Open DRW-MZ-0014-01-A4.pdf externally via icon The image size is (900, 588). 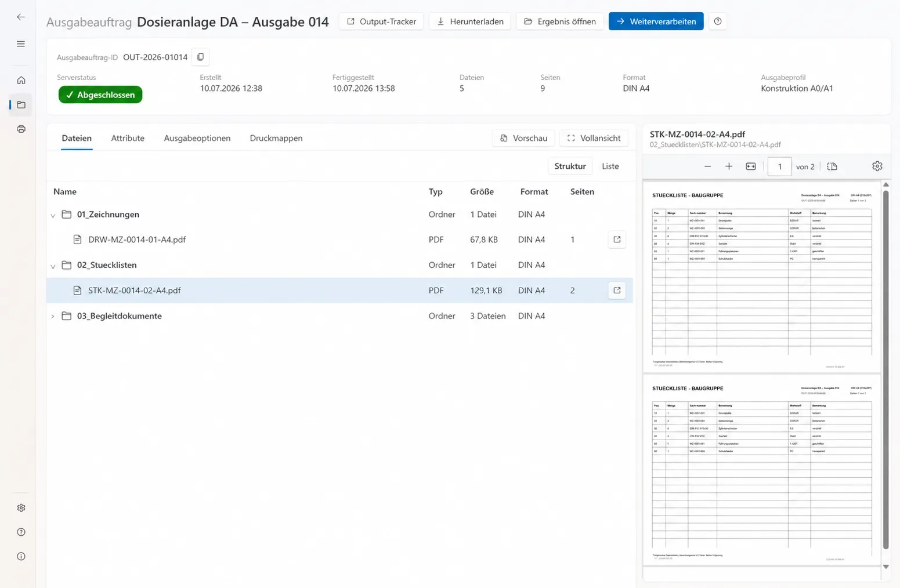click(x=617, y=239)
